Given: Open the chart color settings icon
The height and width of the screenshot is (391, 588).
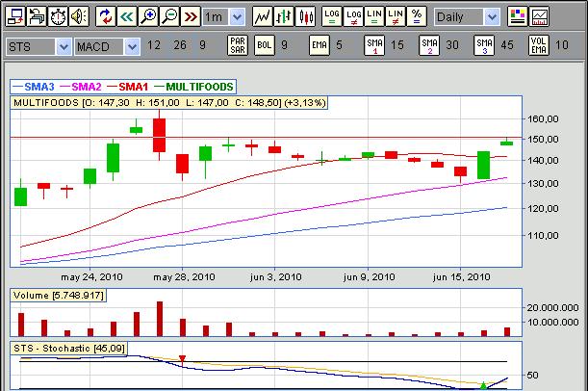Looking at the screenshot, I should click(x=517, y=16).
